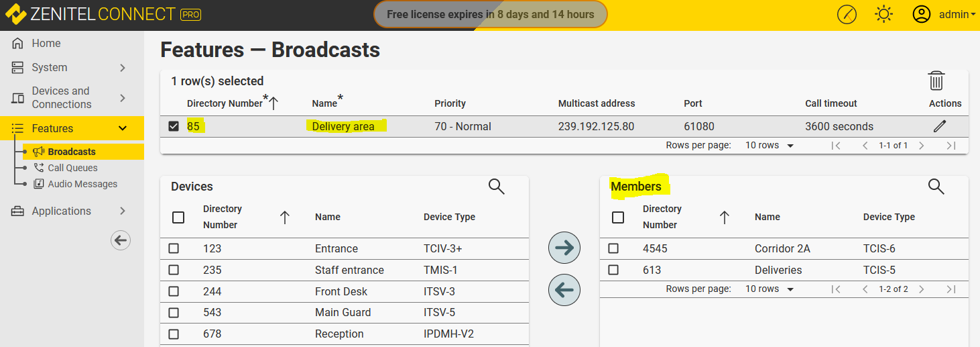Viewport: 980px width, 347px height.
Task: Open admin account dropdown
Action: [x=957, y=14]
